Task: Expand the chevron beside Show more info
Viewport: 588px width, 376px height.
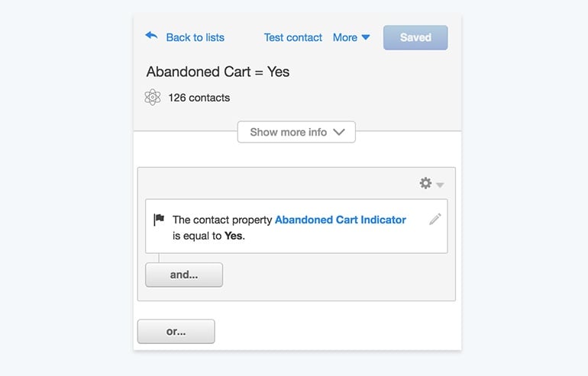Action: tap(339, 132)
